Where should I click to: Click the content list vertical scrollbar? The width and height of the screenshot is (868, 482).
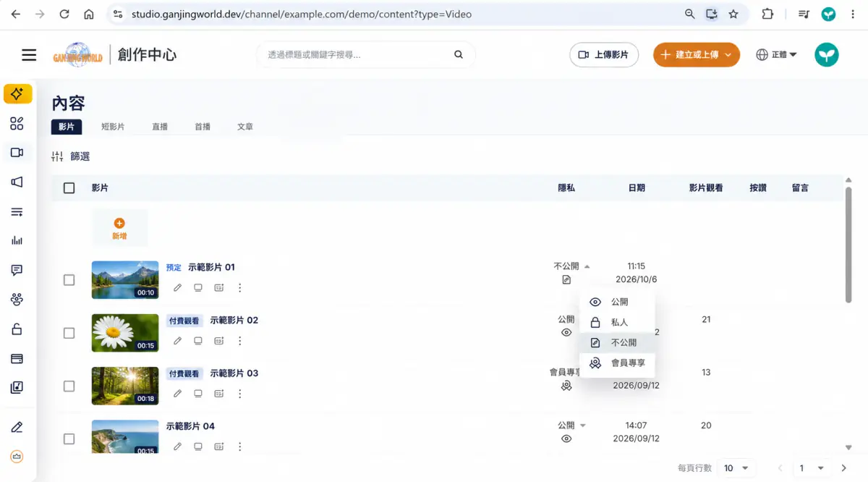(849, 245)
